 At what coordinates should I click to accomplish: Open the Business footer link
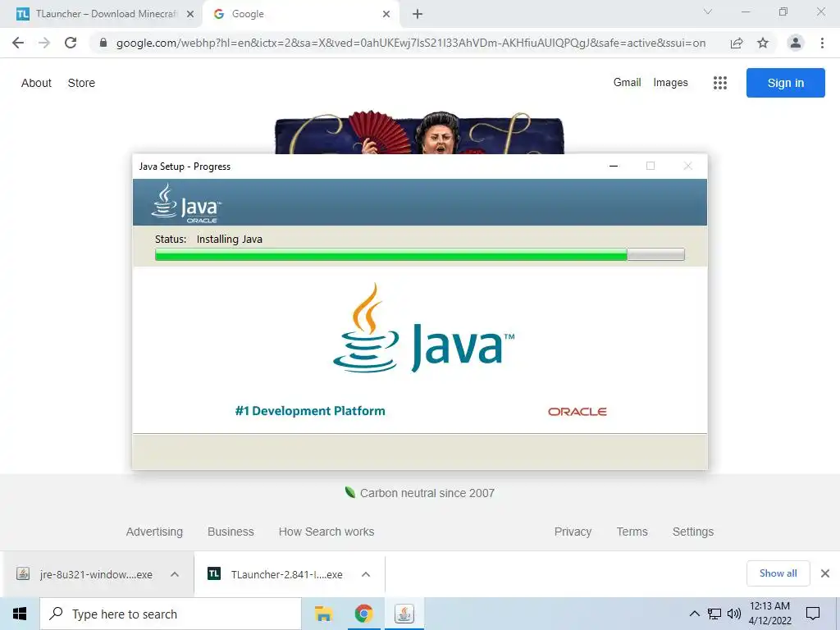(231, 532)
